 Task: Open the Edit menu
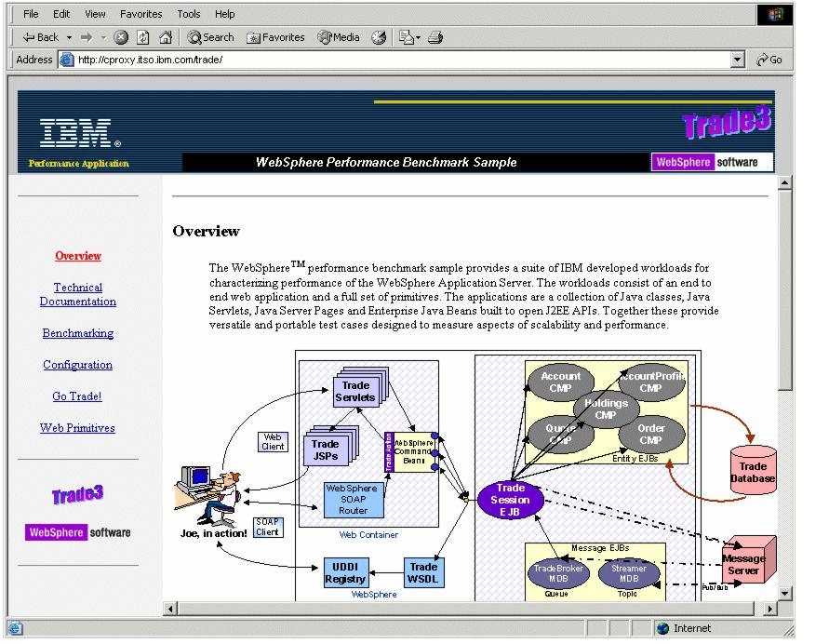click(61, 14)
